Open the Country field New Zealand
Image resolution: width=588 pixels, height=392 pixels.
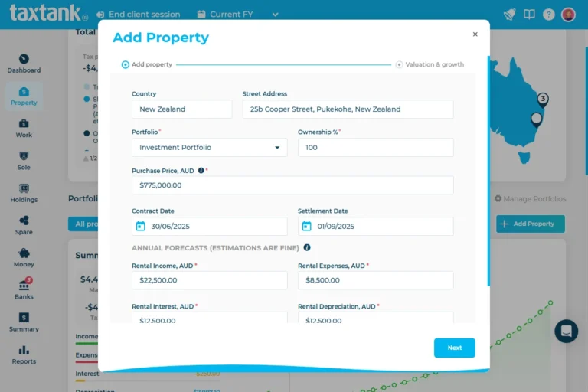coord(182,109)
